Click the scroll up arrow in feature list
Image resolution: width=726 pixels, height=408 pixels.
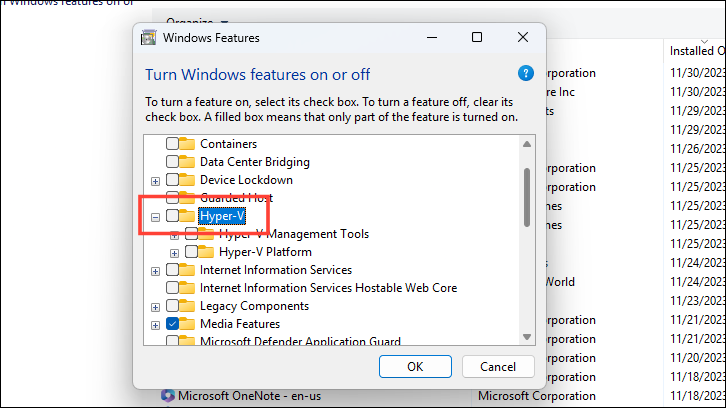point(527,144)
